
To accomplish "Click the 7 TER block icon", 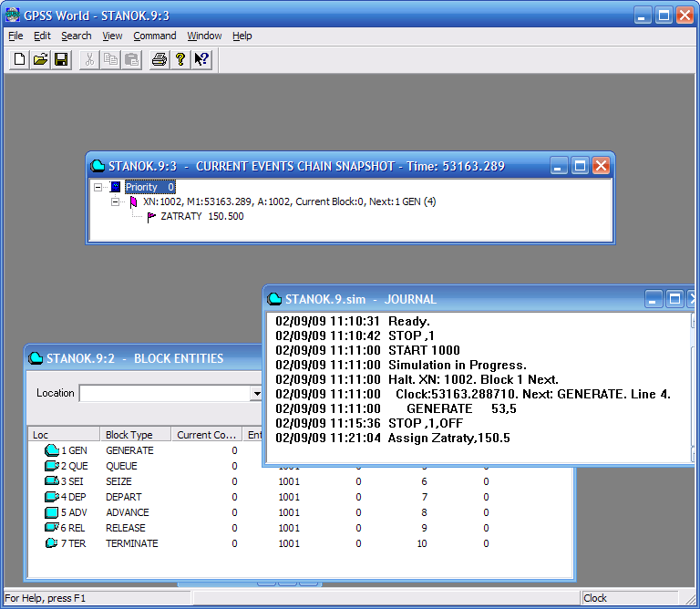I will 52,543.
